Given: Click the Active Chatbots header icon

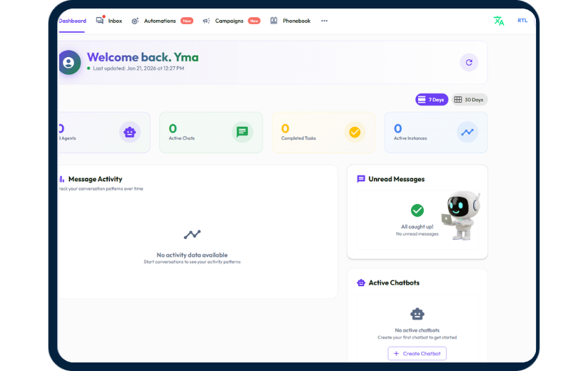Looking at the screenshot, I should (361, 283).
